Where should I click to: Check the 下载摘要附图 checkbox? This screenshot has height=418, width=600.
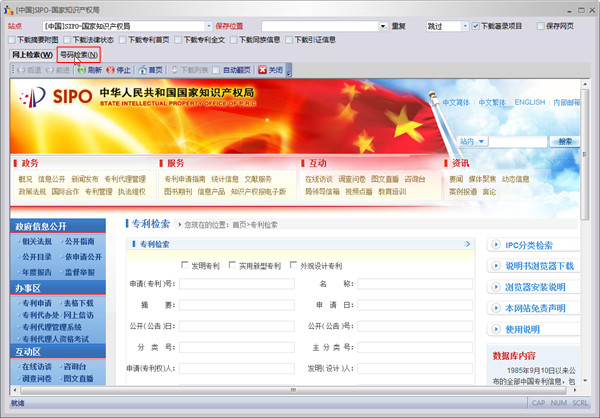point(12,39)
